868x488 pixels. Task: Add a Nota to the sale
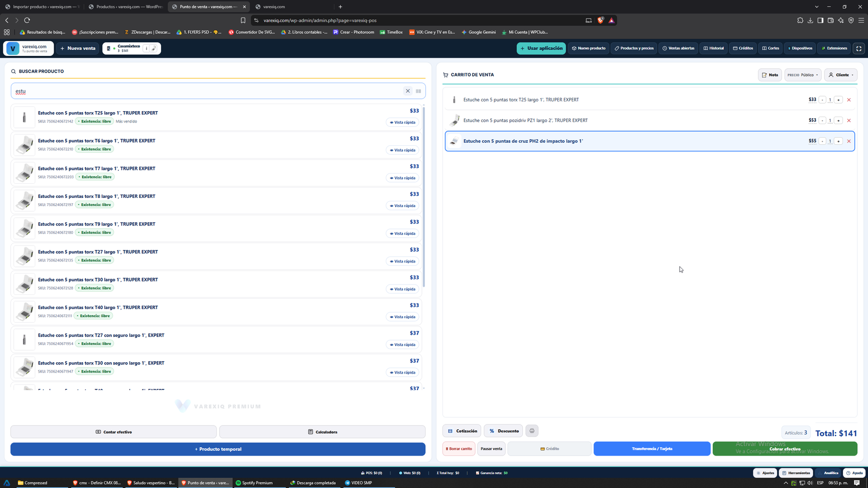pyautogui.click(x=770, y=75)
